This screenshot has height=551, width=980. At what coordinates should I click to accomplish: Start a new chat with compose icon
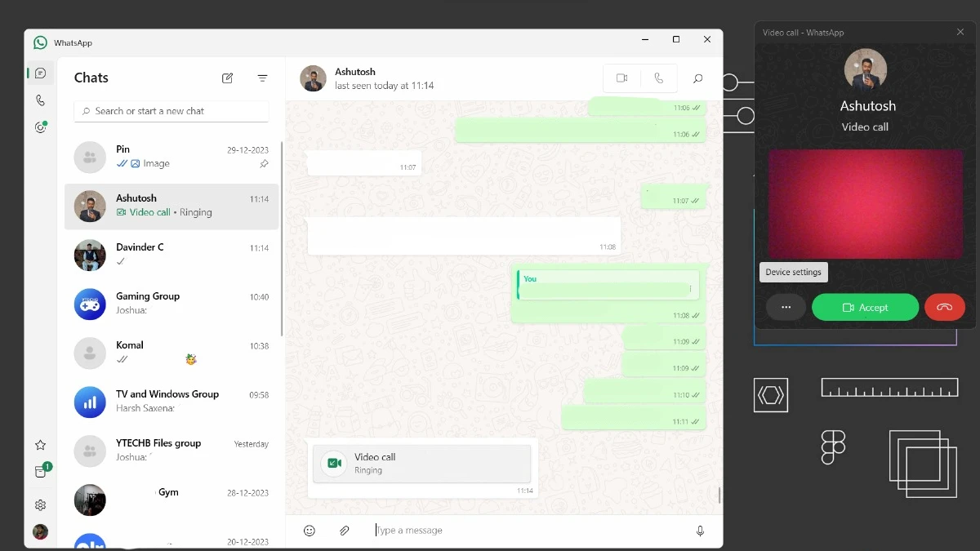pyautogui.click(x=227, y=78)
